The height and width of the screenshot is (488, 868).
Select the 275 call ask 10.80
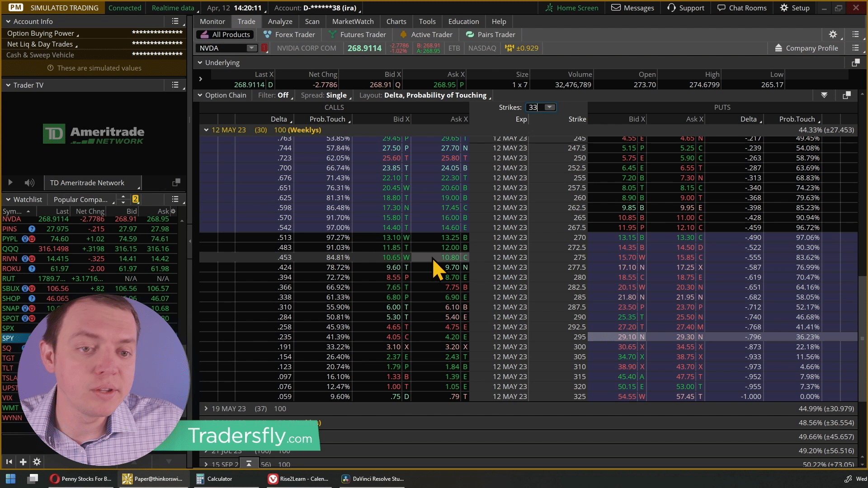click(x=439, y=257)
